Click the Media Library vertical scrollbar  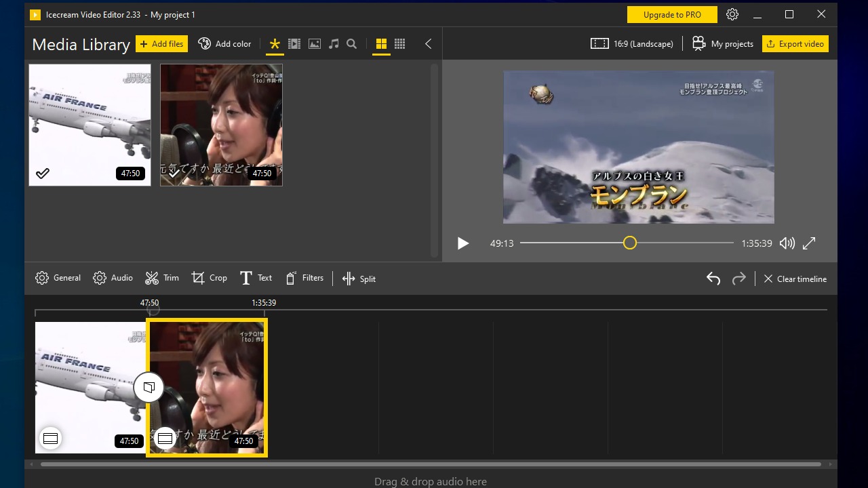tap(434, 160)
